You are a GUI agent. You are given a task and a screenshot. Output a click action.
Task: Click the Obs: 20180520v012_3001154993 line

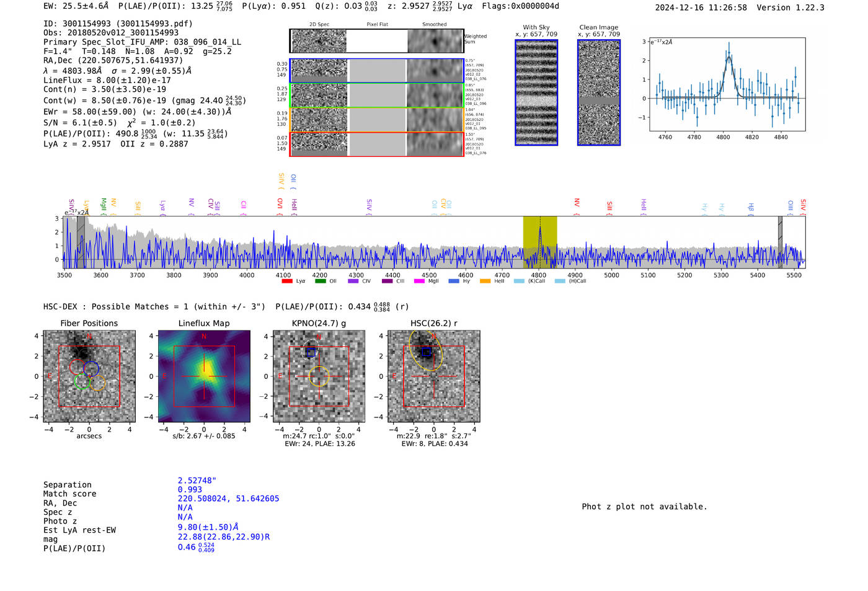111,33
